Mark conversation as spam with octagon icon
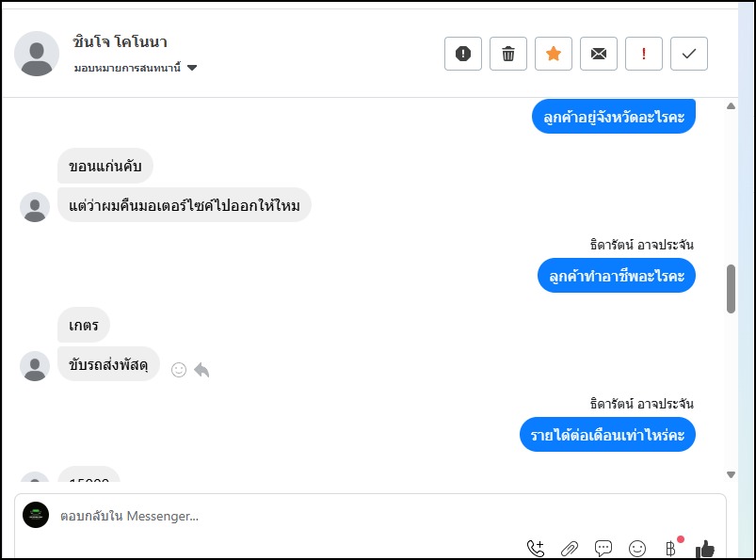756x560 pixels. pyautogui.click(x=463, y=54)
